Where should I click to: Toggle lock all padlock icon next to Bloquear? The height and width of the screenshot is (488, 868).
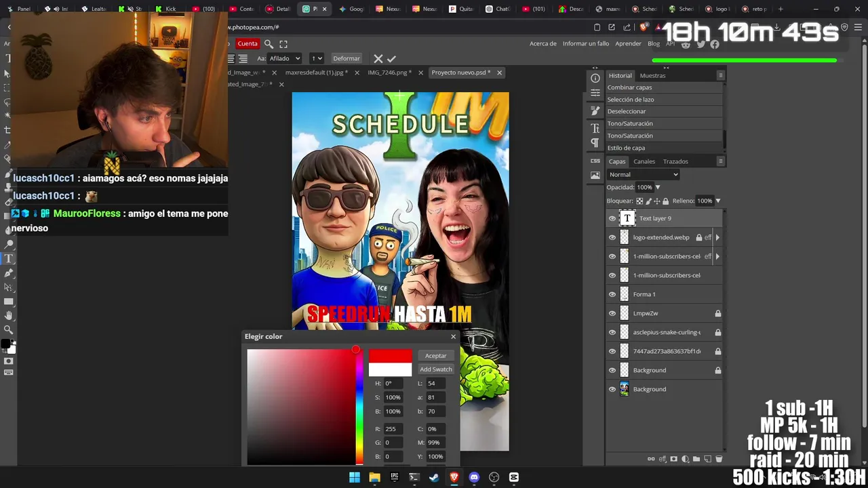click(665, 201)
